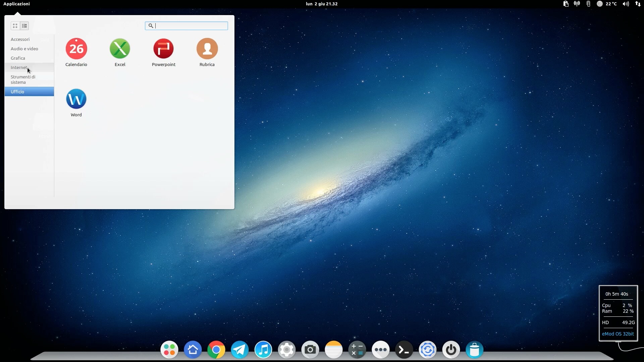Viewport: 644px width, 362px height.
Task: Open the colorful app launcher in dock
Action: click(169, 350)
